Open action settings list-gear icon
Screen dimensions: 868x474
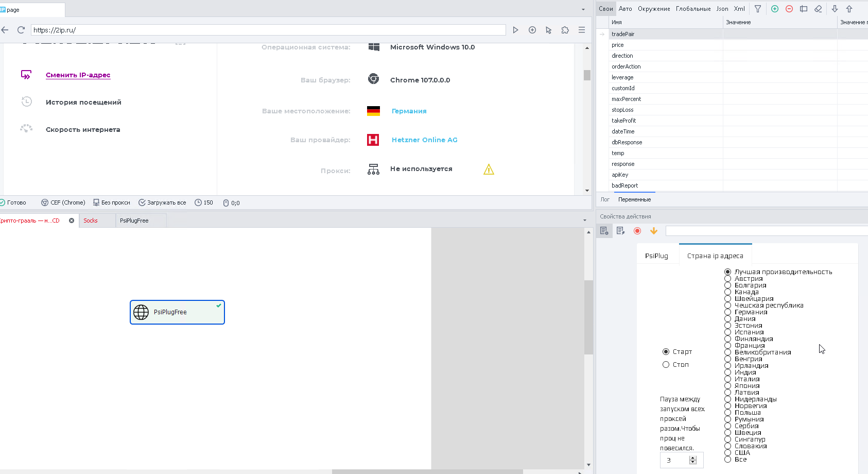pyautogui.click(x=604, y=231)
